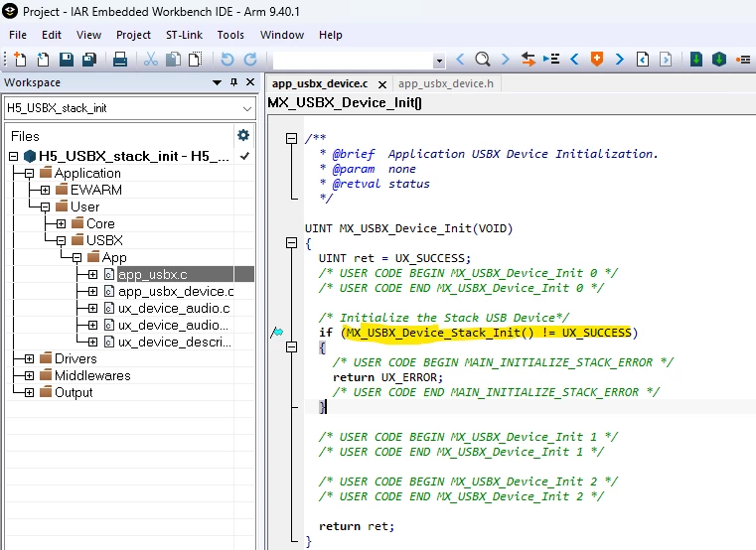Click the Go To line toolbar icon
Viewport: 756px width, 550px height.
tap(551, 59)
